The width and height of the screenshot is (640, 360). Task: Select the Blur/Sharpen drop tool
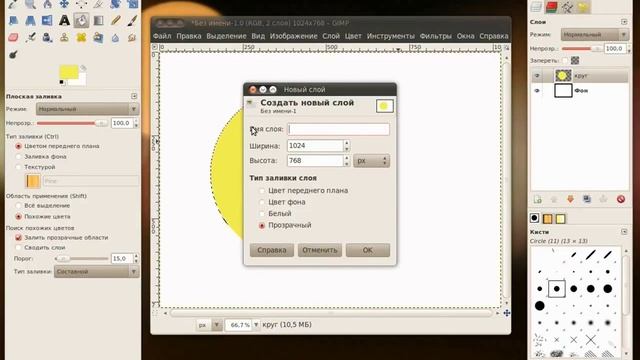click(x=116, y=38)
